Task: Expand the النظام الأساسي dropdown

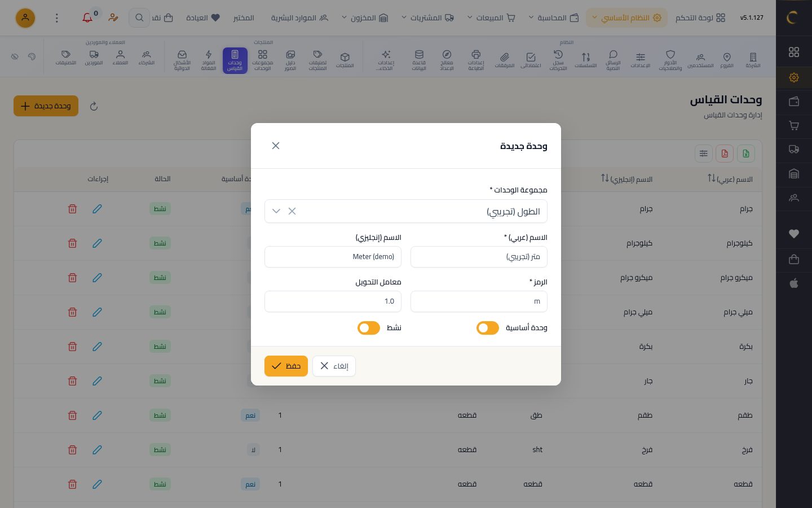Action: click(626, 18)
